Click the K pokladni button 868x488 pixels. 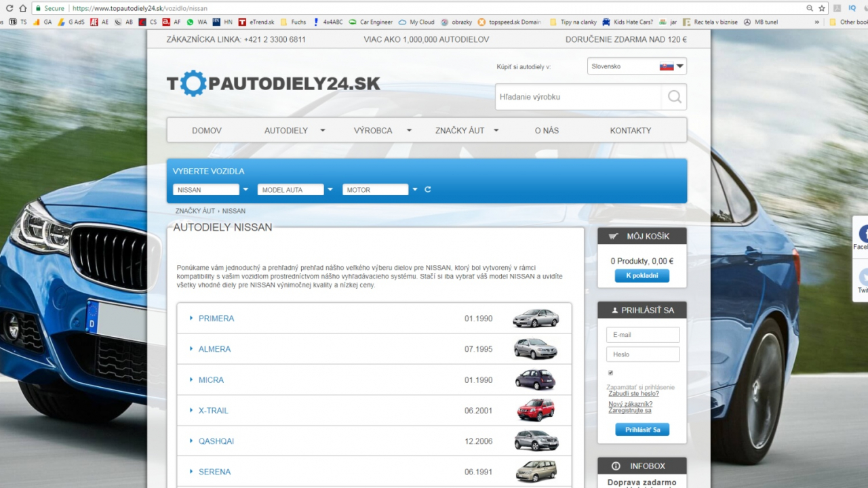click(642, 276)
